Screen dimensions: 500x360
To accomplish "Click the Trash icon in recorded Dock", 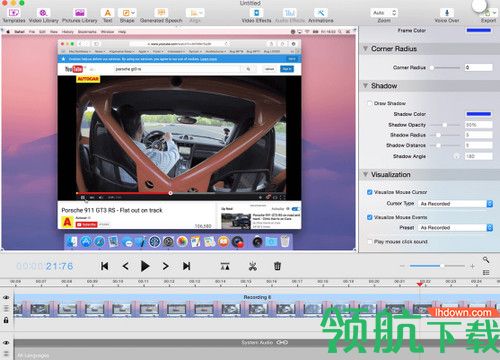I will (x=285, y=242).
